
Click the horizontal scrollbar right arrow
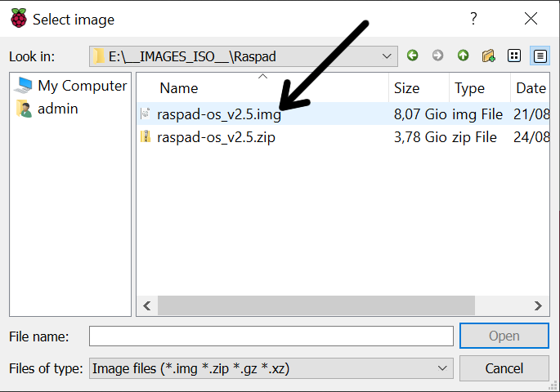[x=538, y=305]
